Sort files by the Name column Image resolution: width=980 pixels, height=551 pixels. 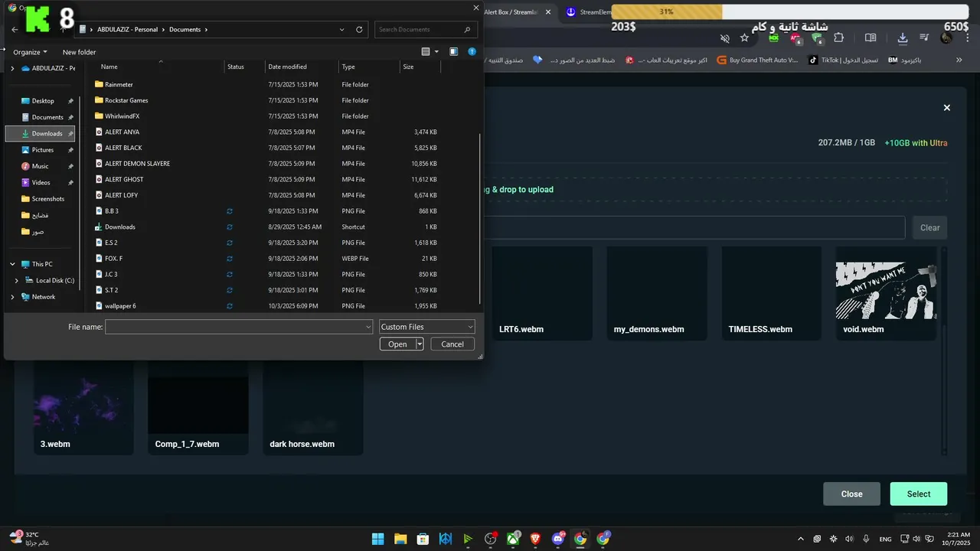point(109,67)
